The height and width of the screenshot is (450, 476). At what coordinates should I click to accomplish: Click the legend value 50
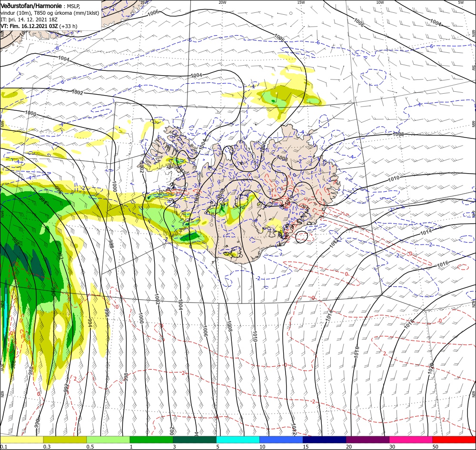point(436,447)
